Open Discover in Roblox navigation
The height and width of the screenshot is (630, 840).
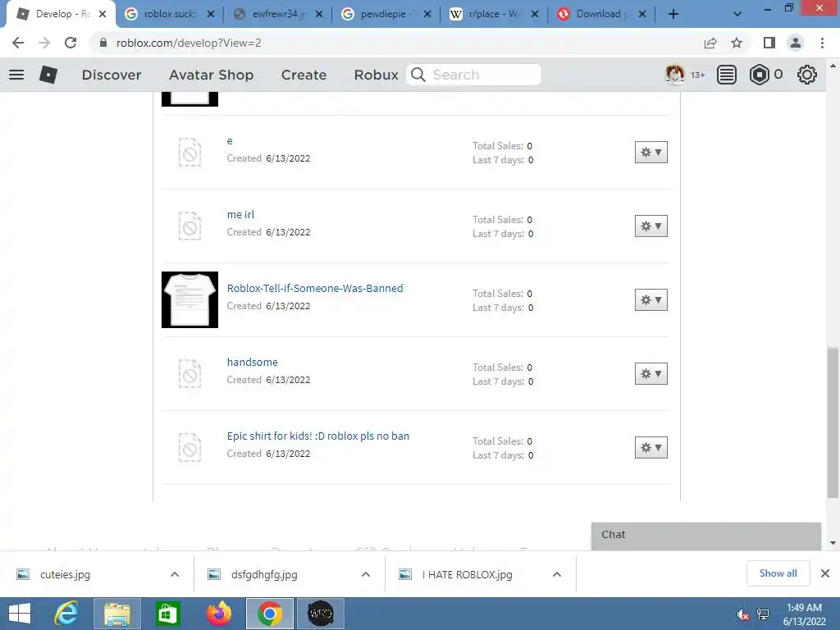pyautogui.click(x=112, y=75)
